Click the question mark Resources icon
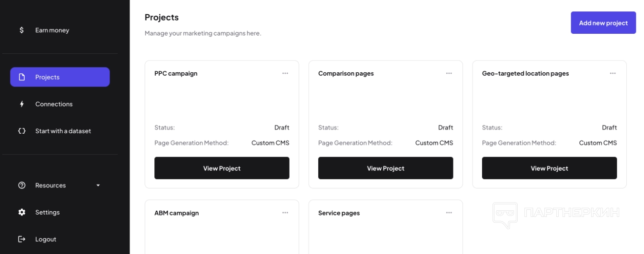The height and width of the screenshot is (254, 644). [21, 186]
